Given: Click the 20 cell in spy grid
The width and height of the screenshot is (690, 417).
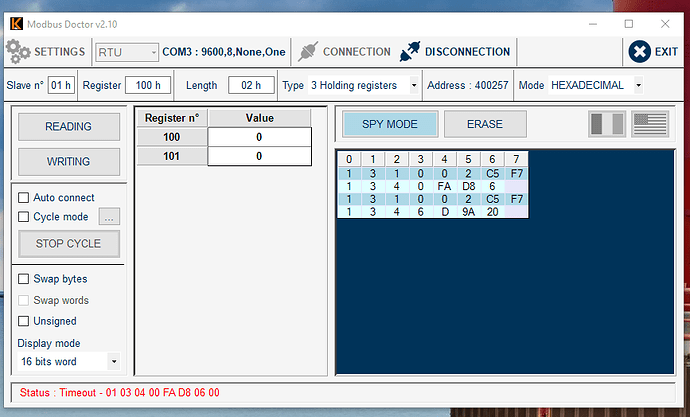Looking at the screenshot, I should (x=492, y=212).
